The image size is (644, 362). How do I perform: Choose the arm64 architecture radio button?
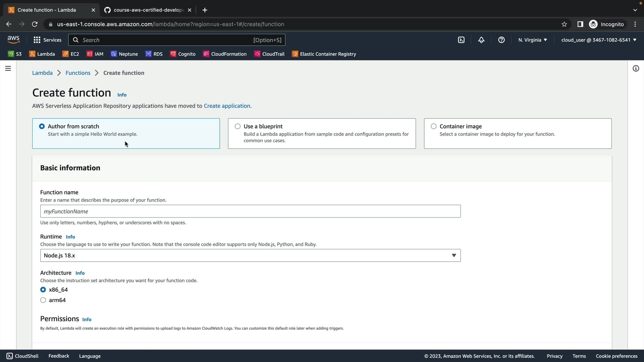[43, 300]
